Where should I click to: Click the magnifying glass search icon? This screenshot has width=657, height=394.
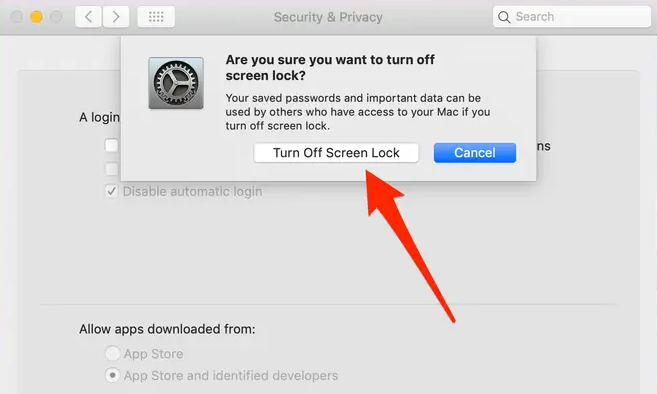click(504, 17)
